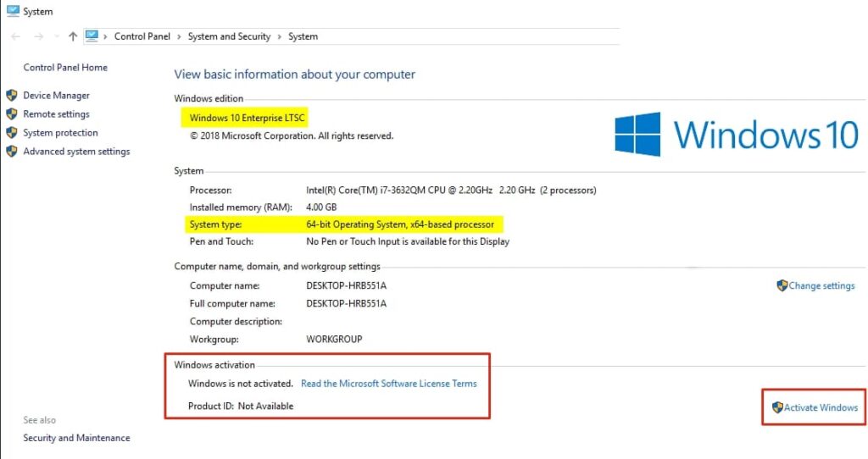Read the Microsoft Software License Terms

(x=388, y=384)
